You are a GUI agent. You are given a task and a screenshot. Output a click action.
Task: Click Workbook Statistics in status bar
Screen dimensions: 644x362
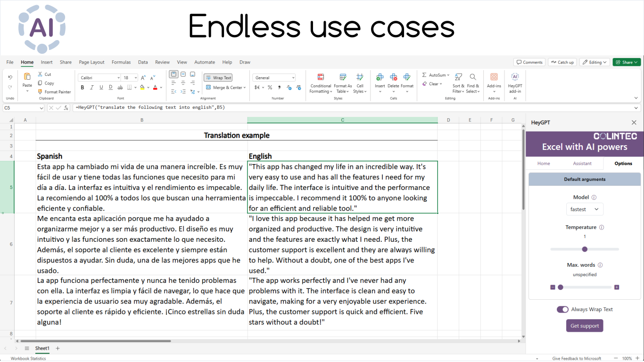click(x=28, y=359)
